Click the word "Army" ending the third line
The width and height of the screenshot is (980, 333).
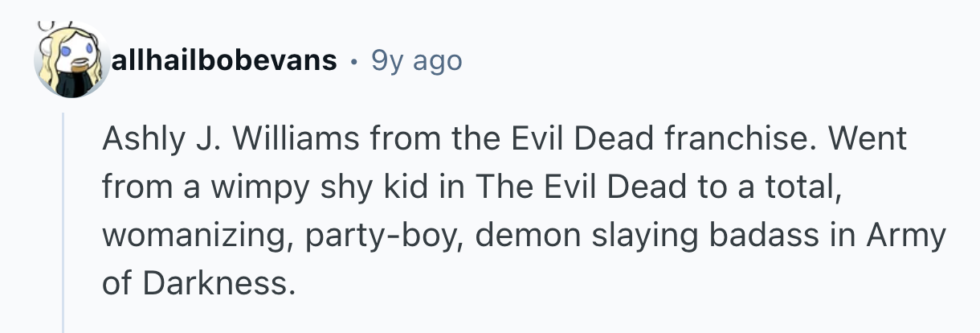click(906, 236)
